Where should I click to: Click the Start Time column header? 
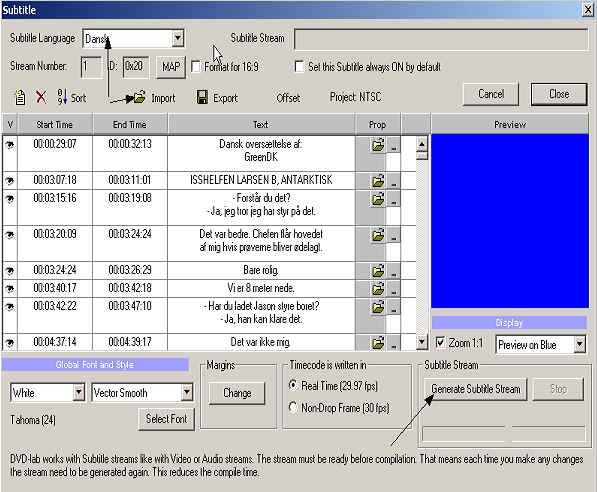pyautogui.click(x=55, y=125)
